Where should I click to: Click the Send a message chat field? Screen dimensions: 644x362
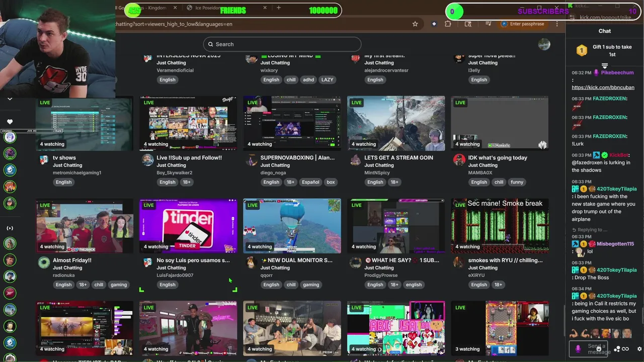pos(589,349)
